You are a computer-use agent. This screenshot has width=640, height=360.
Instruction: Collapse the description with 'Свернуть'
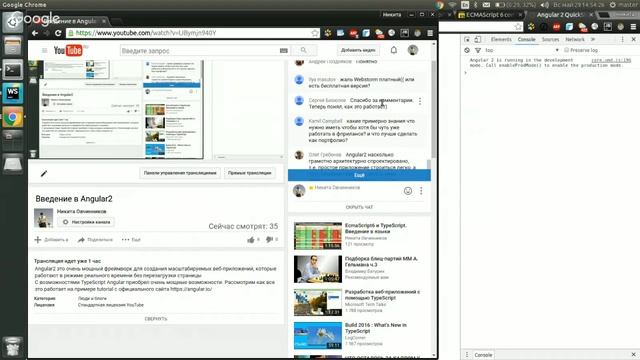pos(156,319)
